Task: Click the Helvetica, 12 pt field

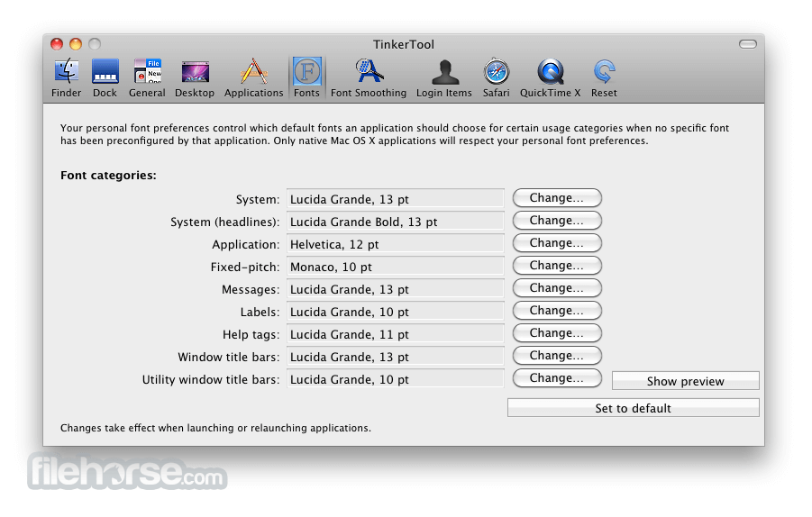Action: (x=395, y=244)
